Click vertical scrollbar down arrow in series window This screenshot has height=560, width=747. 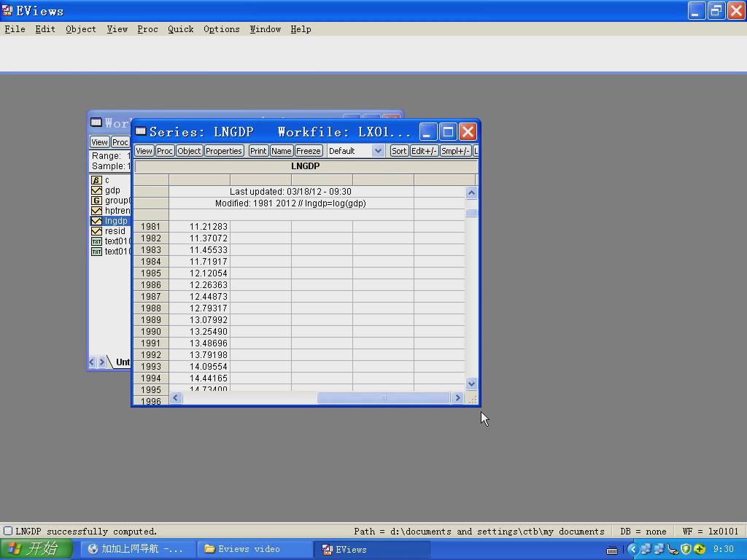pyautogui.click(x=471, y=384)
